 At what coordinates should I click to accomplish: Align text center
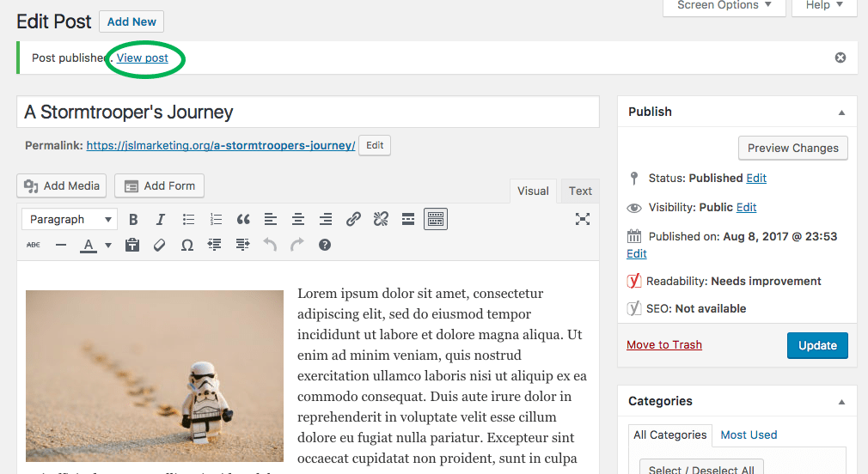coord(298,220)
